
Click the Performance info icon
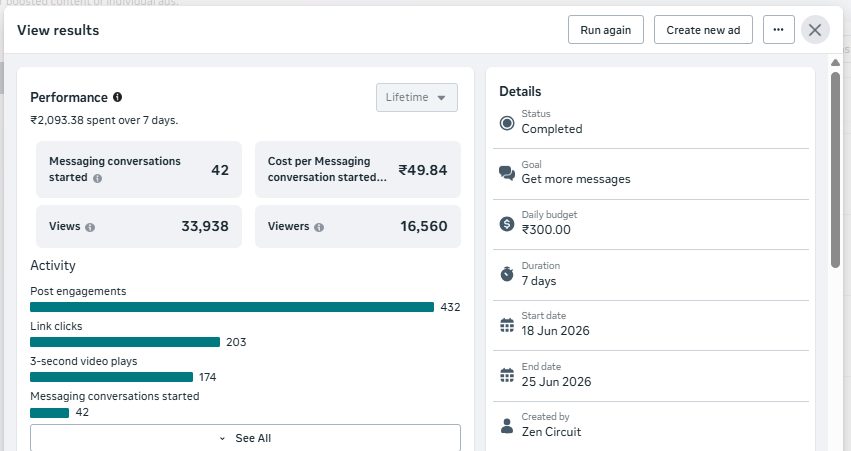coord(117,97)
